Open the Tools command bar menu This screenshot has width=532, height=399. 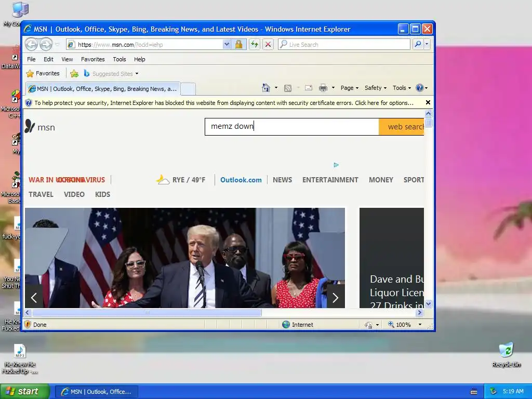pyautogui.click(x=402, y=88)
